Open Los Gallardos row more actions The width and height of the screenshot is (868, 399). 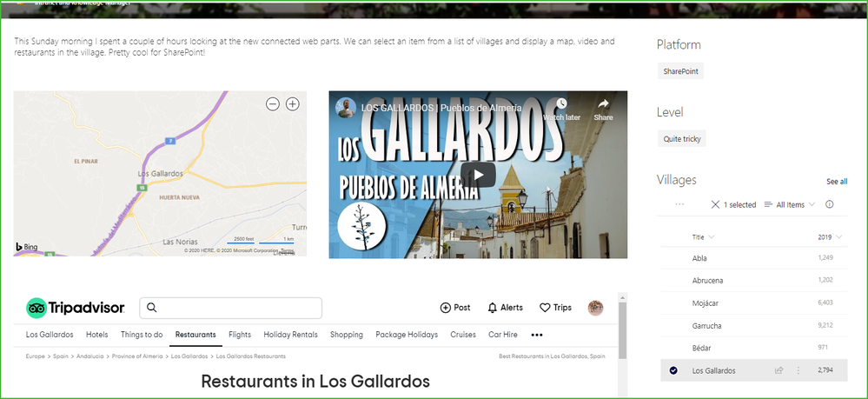point(798,370)
